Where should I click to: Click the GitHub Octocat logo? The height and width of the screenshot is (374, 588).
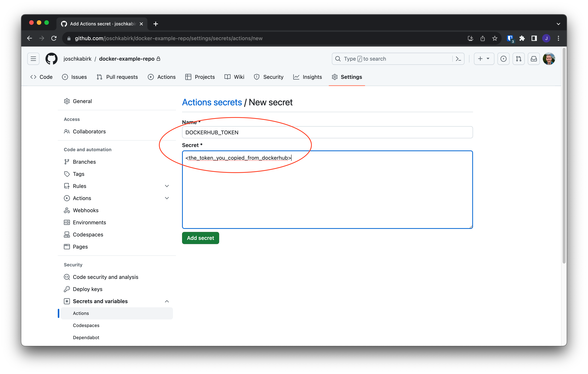pyautogui.click(x=52, y=59)
